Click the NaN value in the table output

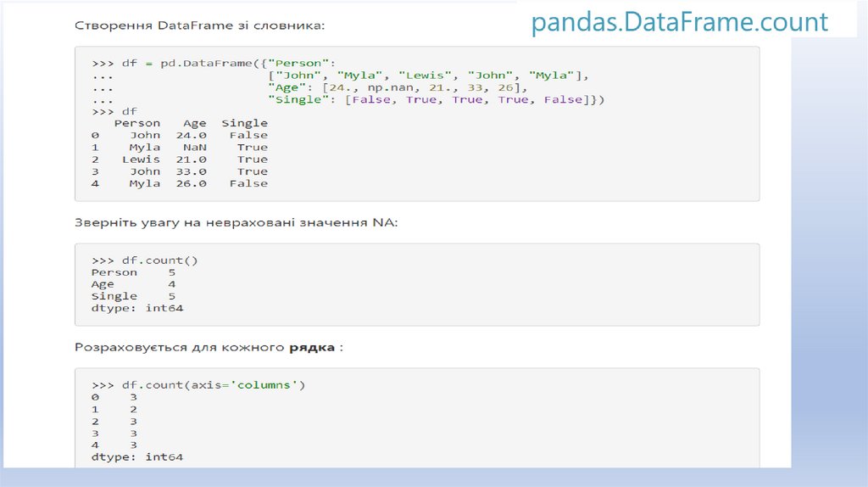point(195,148)
